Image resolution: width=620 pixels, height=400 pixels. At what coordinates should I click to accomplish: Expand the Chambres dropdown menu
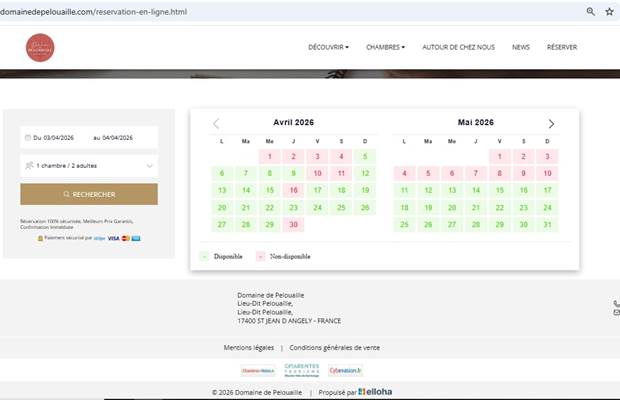tap(385, 47)
